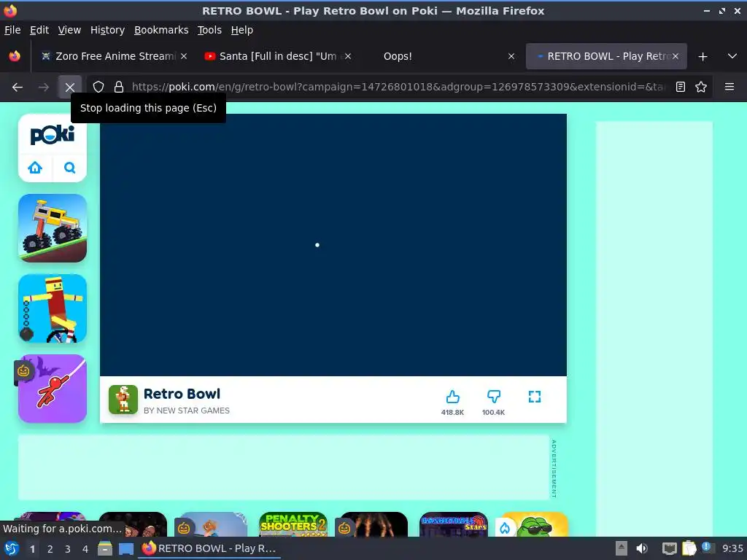This screenshot has height=560, width=747.
Task: Open the monster truck game thumbnail
Action: click(53, 228)
